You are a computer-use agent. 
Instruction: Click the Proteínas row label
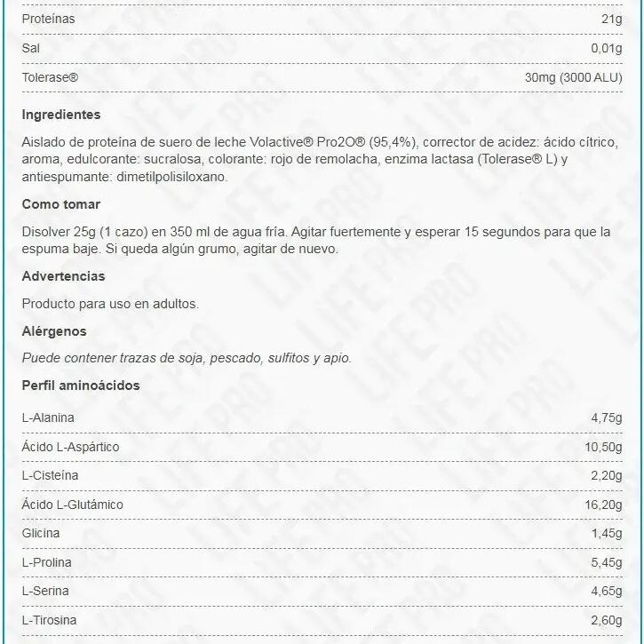(49, 18)
